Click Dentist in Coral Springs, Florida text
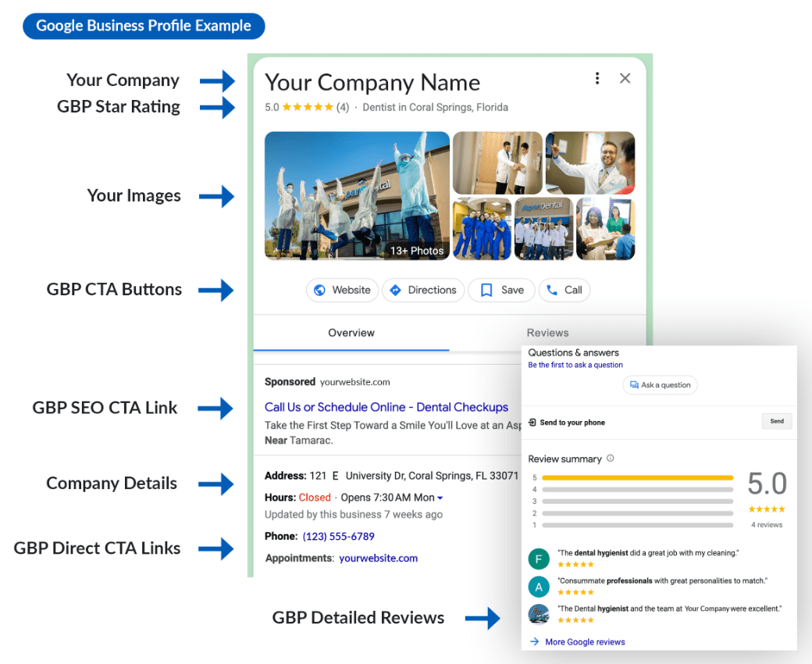The image size is (812, 664). [435, 107]
